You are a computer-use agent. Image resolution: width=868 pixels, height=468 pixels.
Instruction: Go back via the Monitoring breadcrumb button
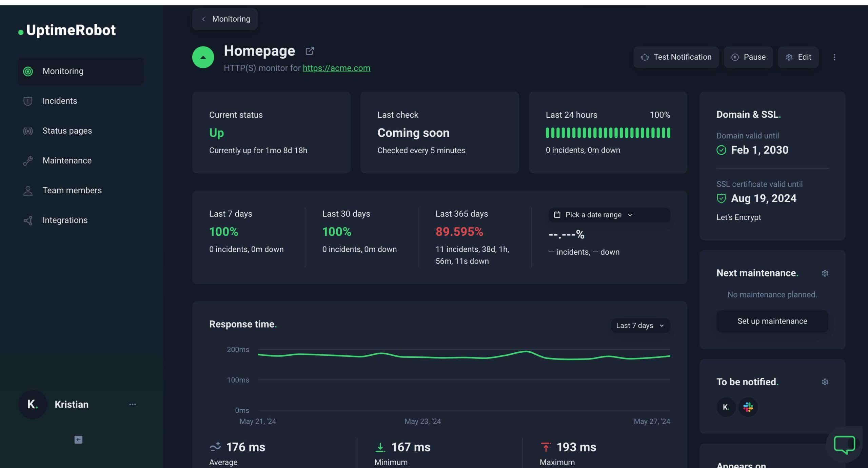[x=225, y=19]
